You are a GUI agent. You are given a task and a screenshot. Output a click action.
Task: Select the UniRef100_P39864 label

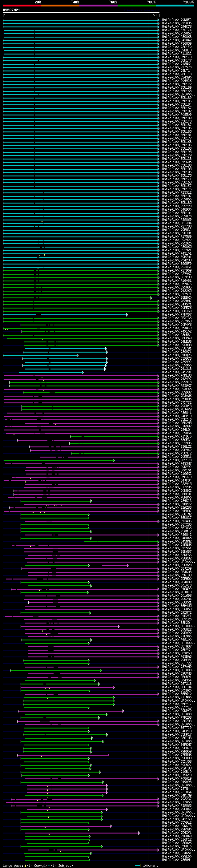(x=177, y=433)
